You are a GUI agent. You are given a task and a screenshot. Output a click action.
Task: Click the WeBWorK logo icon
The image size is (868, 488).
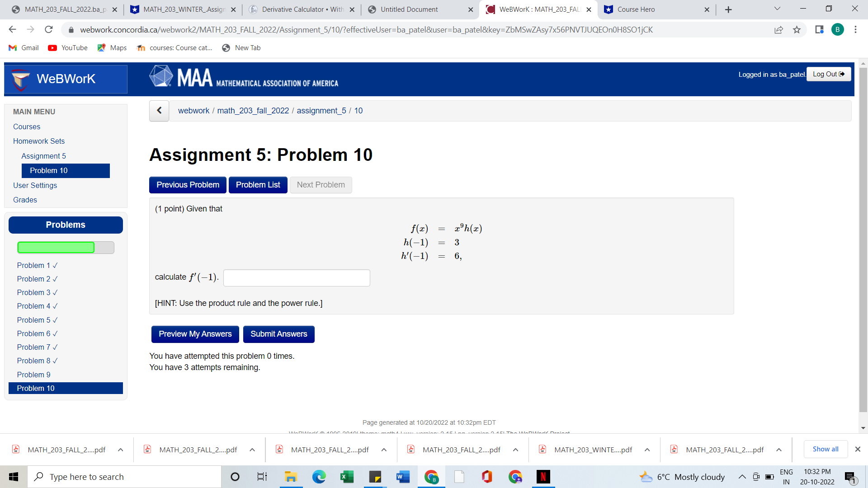(x=20, y=80)
